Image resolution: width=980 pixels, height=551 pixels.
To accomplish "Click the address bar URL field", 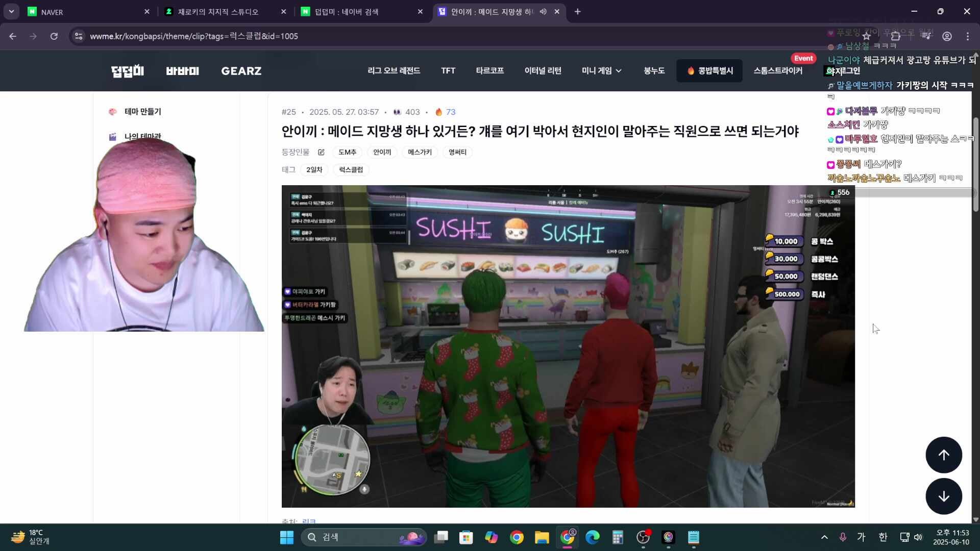I will tap(459, 36).
